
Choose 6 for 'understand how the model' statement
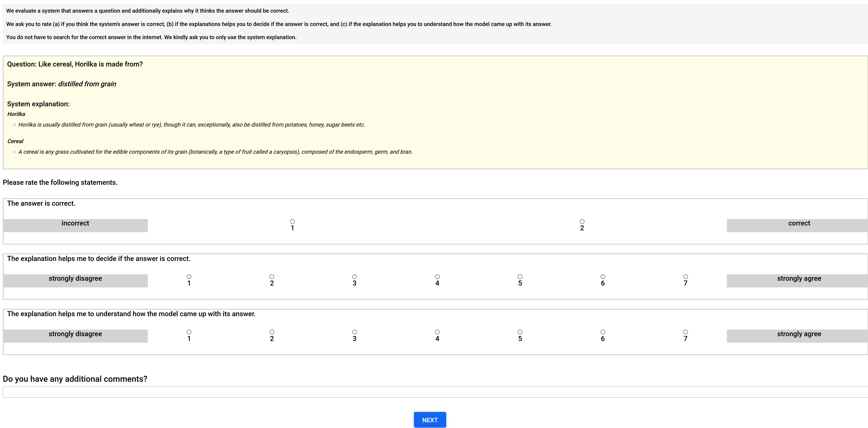point(602,332)
